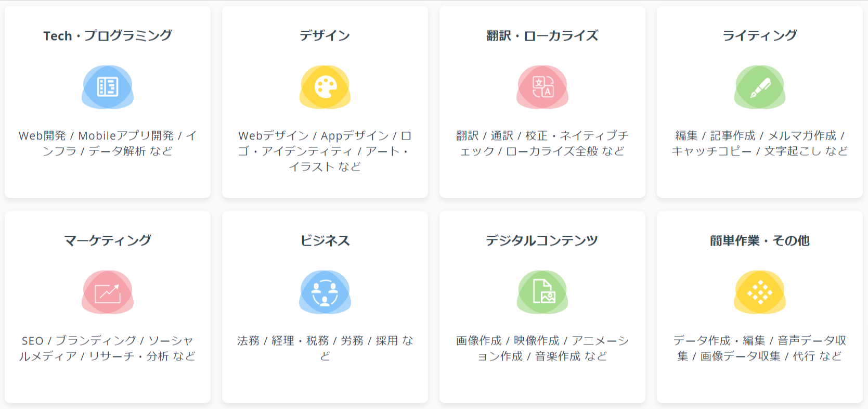Click the デジタルコンテンツ image document icon
The image size is (868, 409).
point(542,291)
